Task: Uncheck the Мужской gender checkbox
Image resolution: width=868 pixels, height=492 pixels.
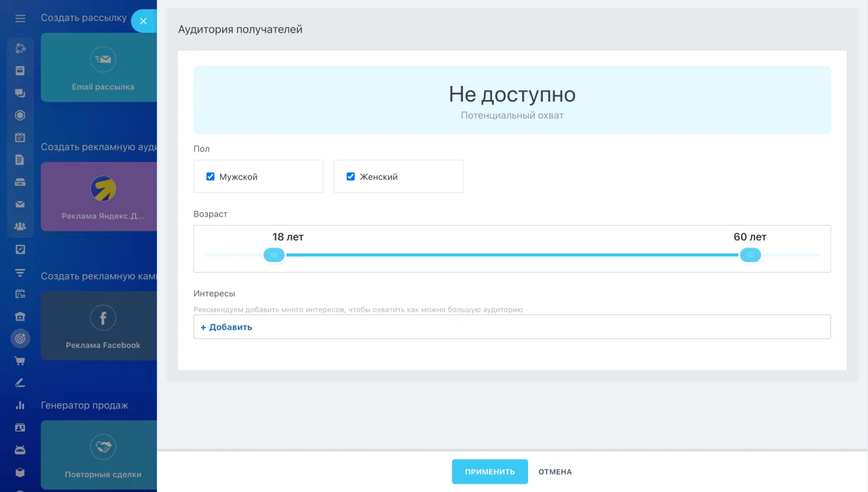Action: 210,177
